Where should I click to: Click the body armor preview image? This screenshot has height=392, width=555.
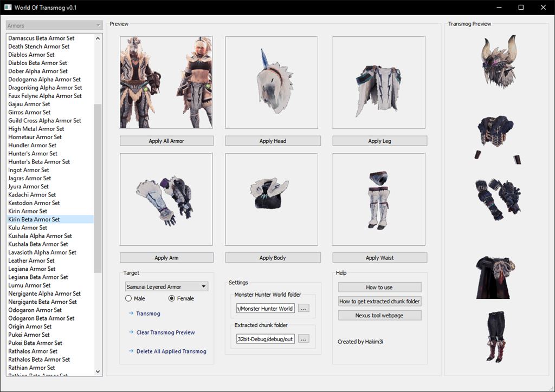[x=272, y=199]
